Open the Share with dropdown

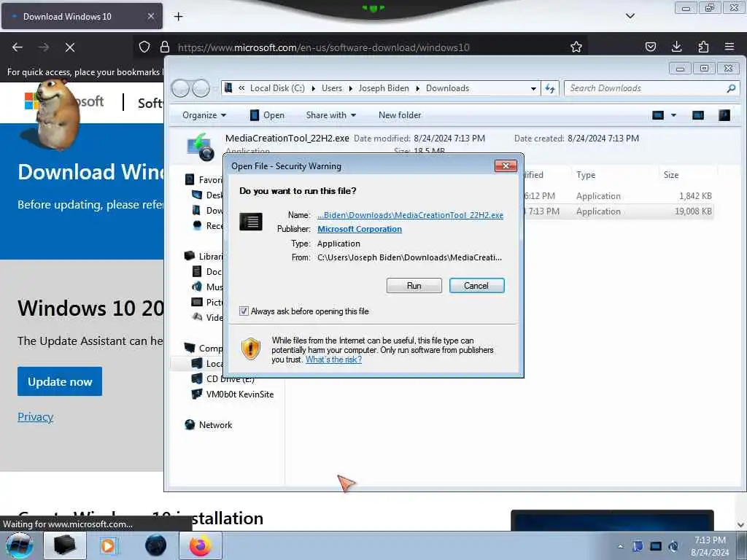pyautogui.click(x=331, y=115)
